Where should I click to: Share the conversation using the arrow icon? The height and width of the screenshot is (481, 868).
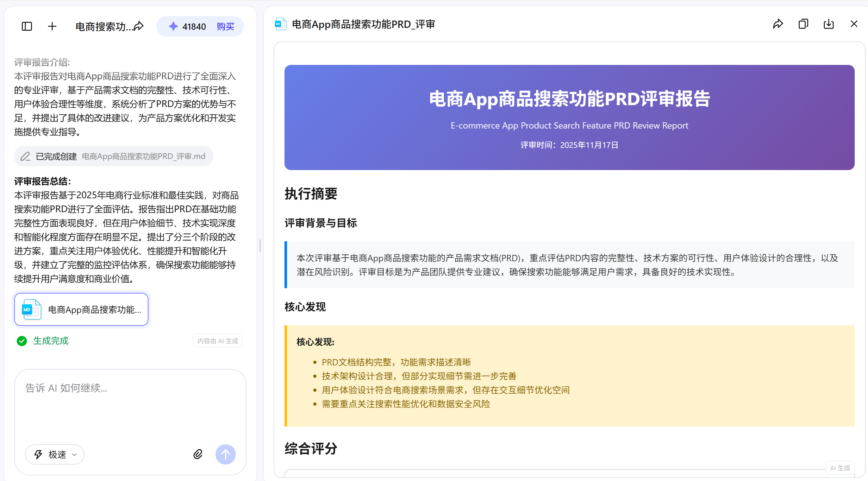coord(139,26)
